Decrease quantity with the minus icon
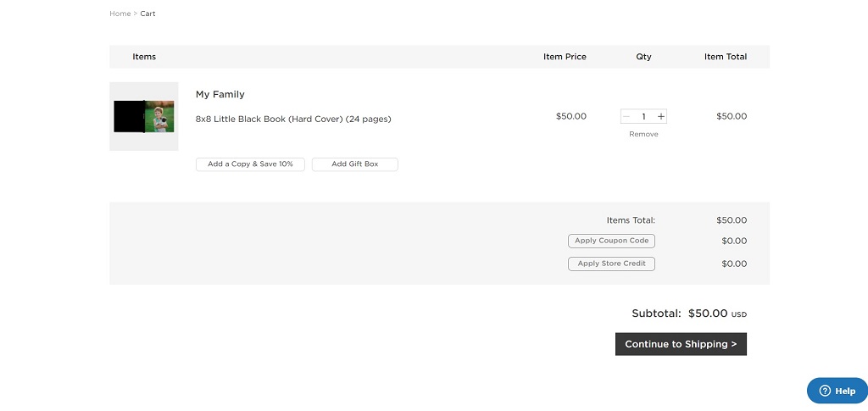The height and width of the screenshot is (411, 868). tap(626, 116)
